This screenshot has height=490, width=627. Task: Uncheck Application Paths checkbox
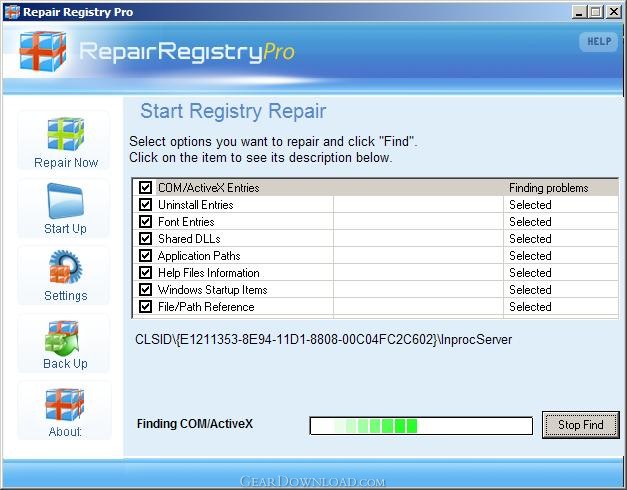pos(145,256)
